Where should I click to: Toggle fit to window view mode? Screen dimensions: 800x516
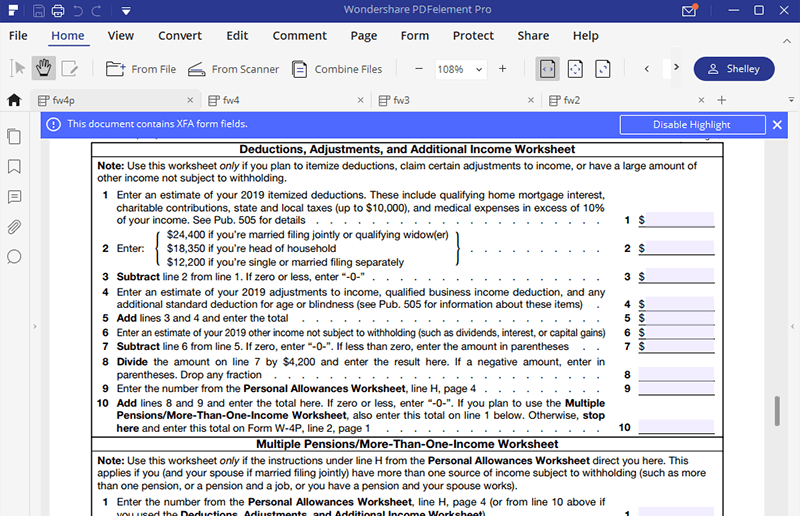[575, 69]
